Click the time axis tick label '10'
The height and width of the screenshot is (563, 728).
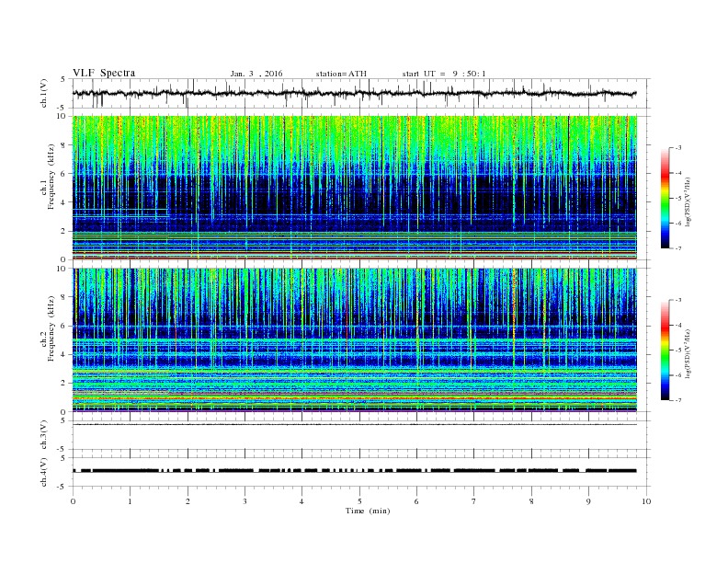pyautogui.click(x=646, y=501)
